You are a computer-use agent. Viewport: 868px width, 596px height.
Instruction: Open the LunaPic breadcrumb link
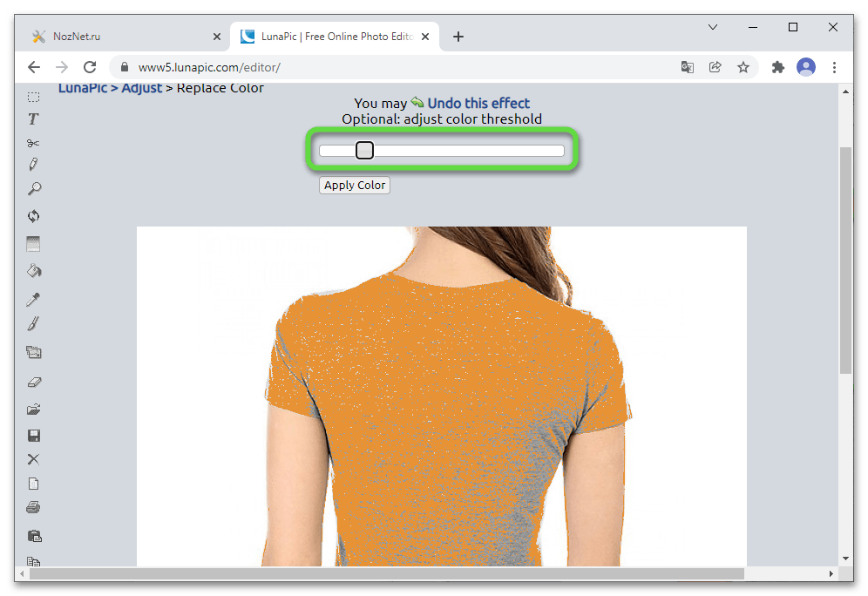click(x=83, y=88)
